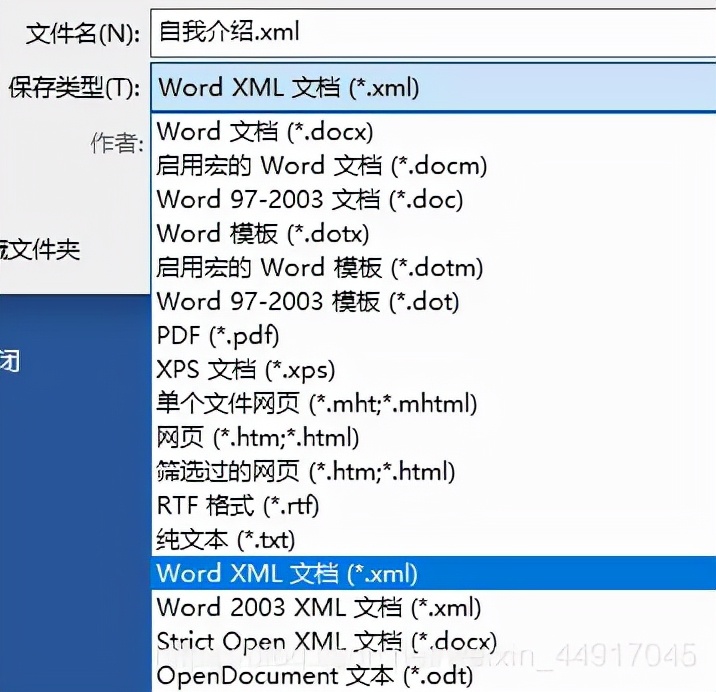Choose 启用宏的 Word 文档 (*.docm)

click(x=434, y=165)
